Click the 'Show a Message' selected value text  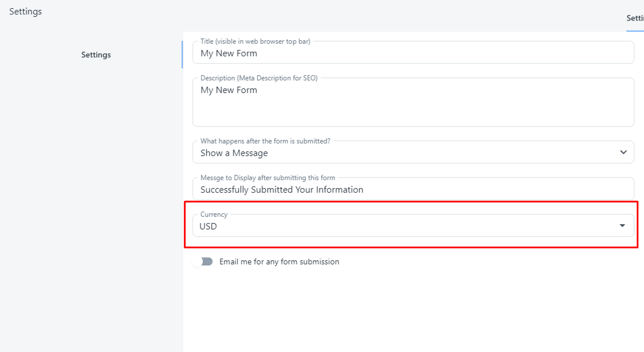coord(234,153)
